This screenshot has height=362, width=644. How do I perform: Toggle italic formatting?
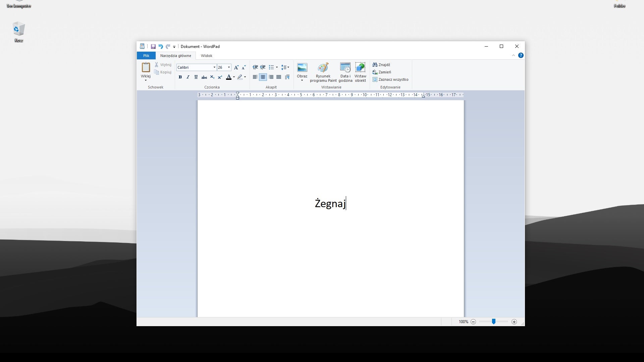188,77
